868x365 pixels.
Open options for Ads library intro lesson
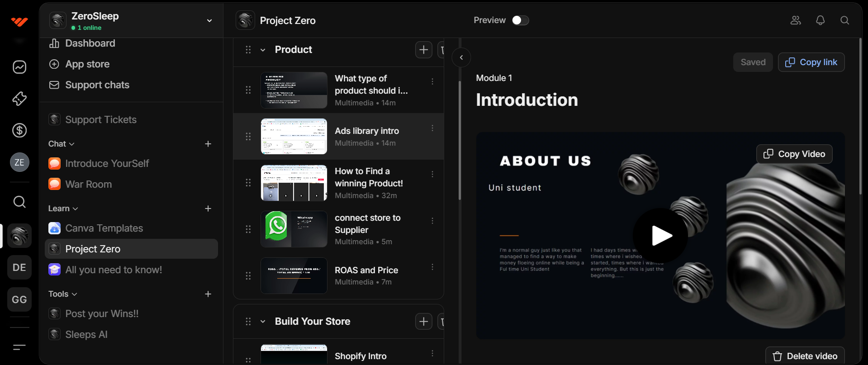tap(432, 128)
